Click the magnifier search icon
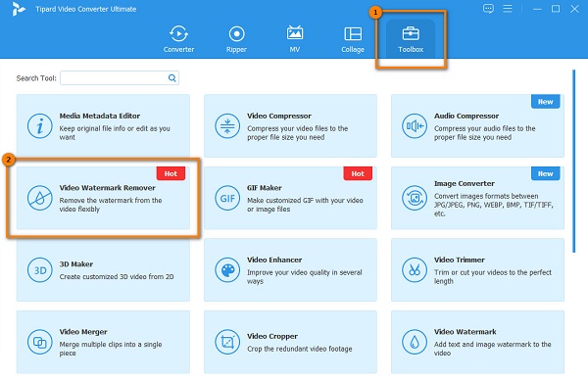This screenshot has width=588, height=379. pyautogui.click(x=172, y=78)
